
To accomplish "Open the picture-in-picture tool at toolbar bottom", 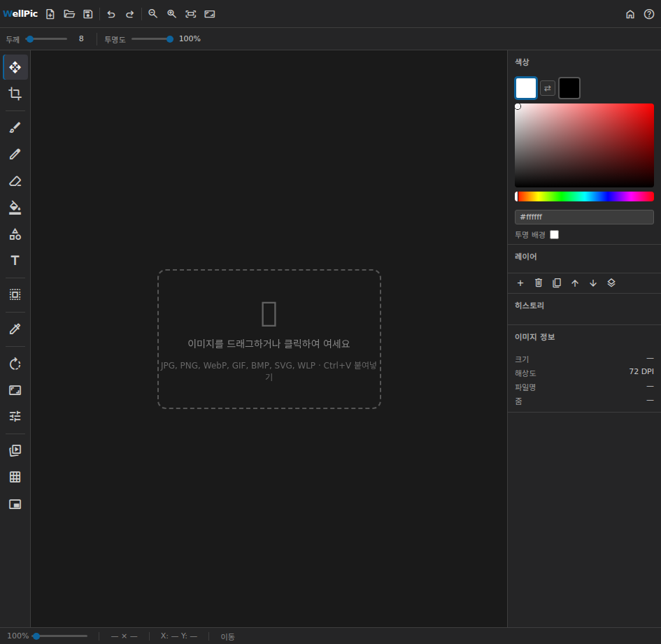I will point(15,504).
